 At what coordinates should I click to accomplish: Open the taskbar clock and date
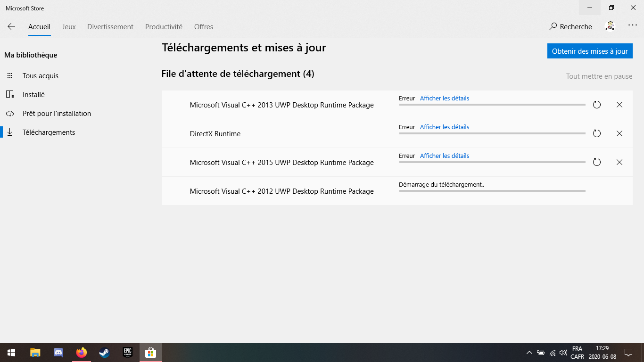603,353
